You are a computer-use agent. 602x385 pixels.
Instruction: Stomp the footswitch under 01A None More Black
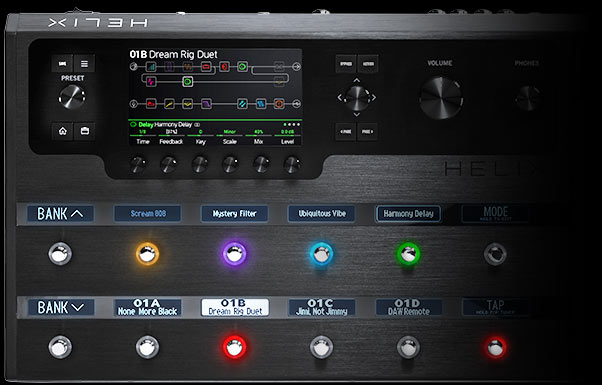click(x=147, y=347)
